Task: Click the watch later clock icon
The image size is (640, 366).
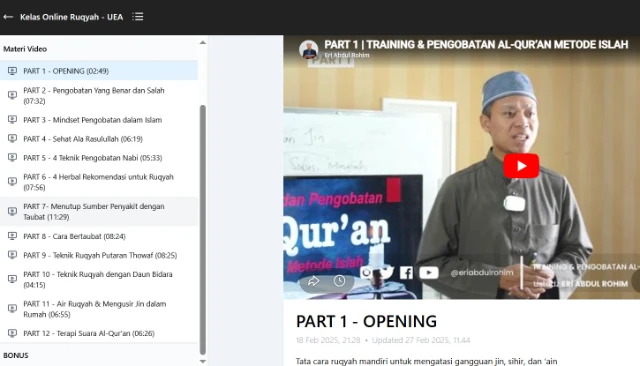Action: click(x=339, y=281)
